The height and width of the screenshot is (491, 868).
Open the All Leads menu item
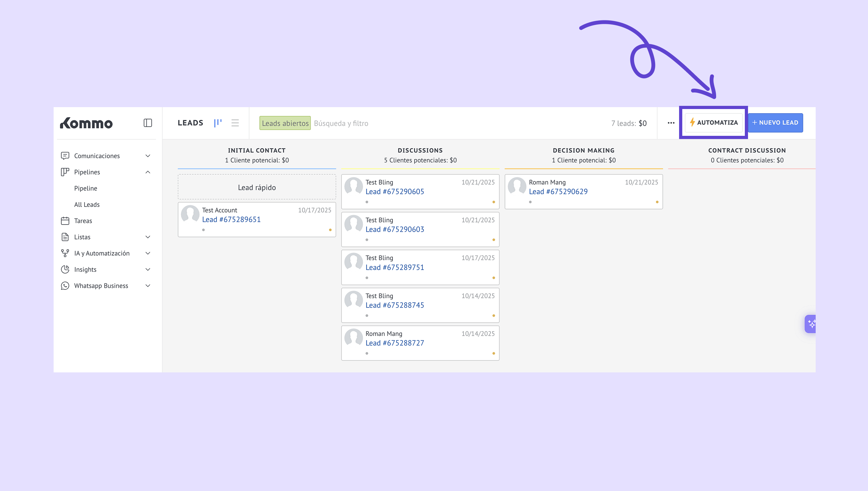(x=87, y=205)
